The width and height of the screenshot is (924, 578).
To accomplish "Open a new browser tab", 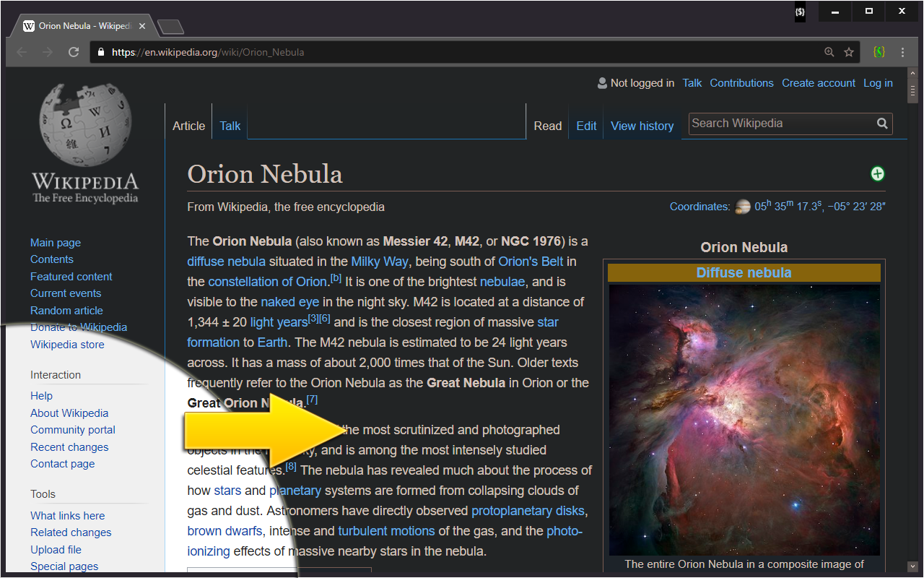I will coord(170,27).
